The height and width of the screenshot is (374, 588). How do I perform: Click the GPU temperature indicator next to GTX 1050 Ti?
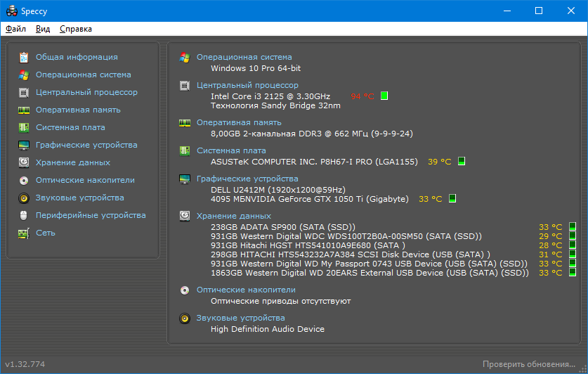point(452,199)
